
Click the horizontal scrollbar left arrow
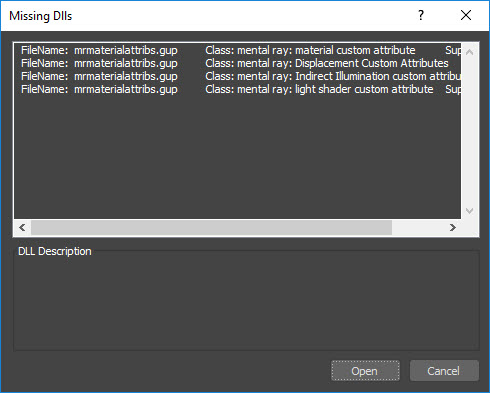point(22,228)
